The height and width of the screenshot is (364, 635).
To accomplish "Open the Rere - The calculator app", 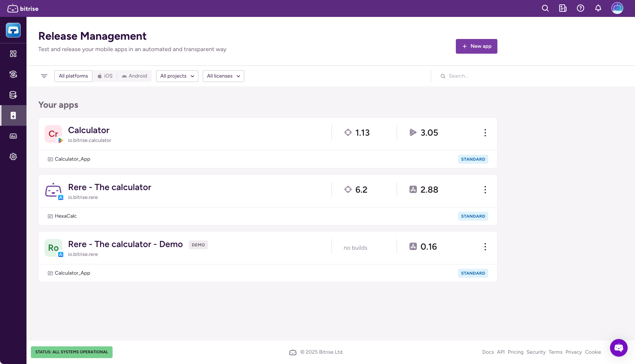I will pyautogui.click(x=110, y=188).
